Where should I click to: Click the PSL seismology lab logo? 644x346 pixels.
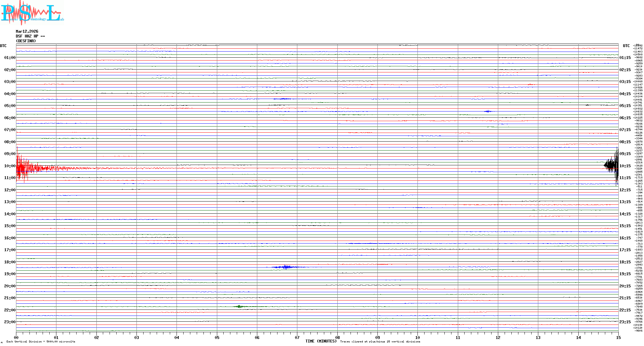pos(32,13)
